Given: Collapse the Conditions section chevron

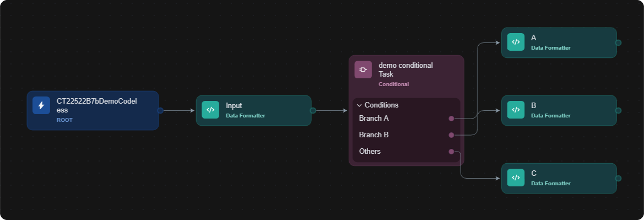Looking at the screenshot, I should pos(359,105).
